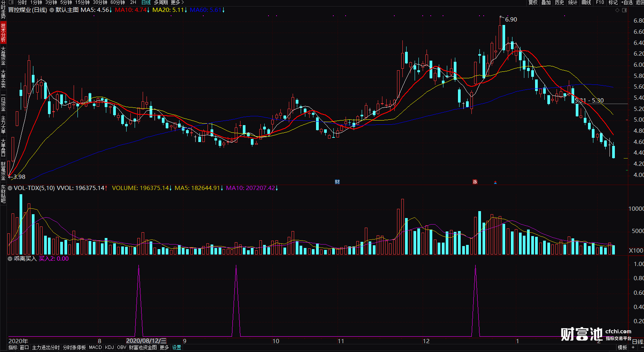Click the MA10: 4.74 label
Screen dimensions: 644x352
tap(132, 10)
